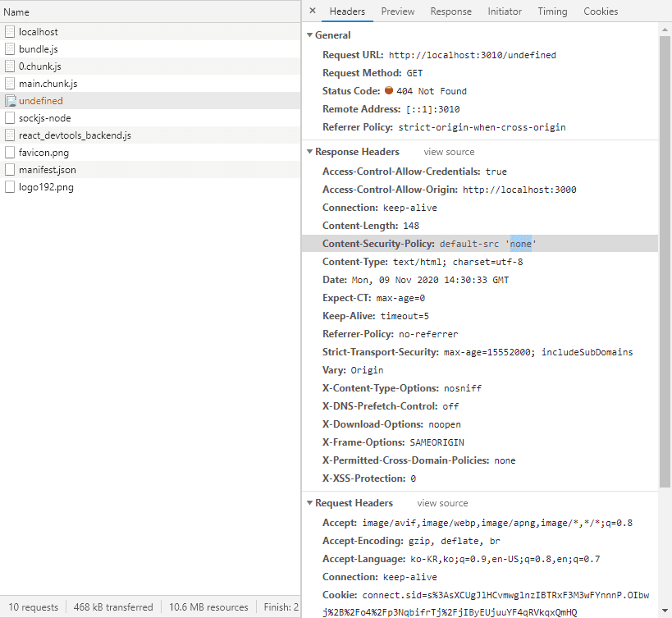
Task: Click the Request Method GET value
Action: coord(414,73)
